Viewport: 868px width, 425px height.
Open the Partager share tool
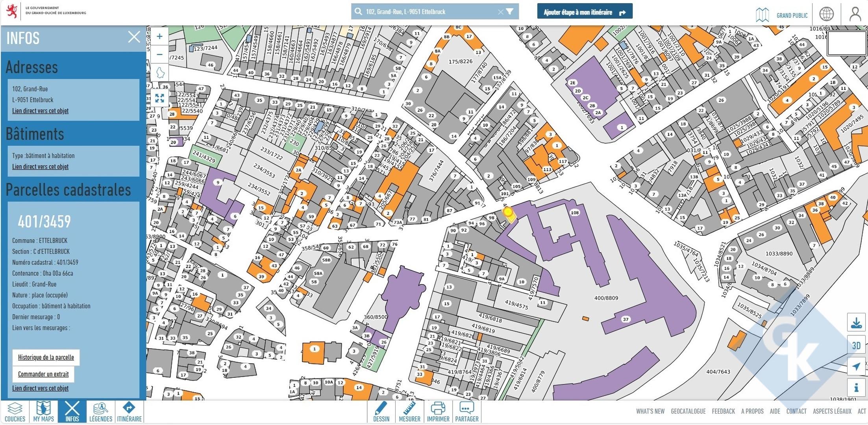pos(466,412)
